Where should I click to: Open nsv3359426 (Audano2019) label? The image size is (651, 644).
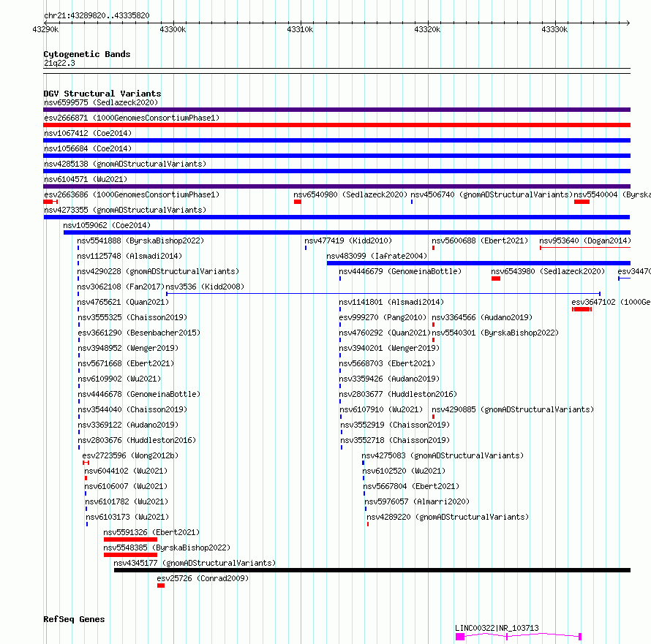point(389,379)
